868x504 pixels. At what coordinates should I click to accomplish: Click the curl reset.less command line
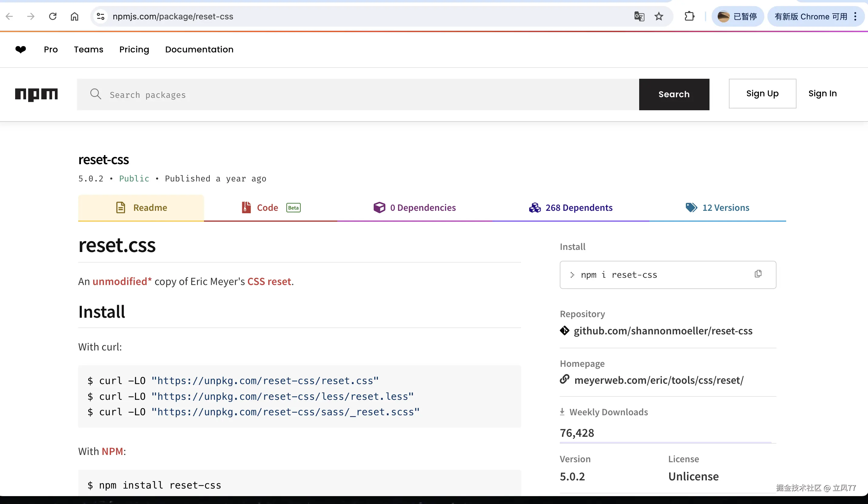pyautogui.click(x=250, y=396)
